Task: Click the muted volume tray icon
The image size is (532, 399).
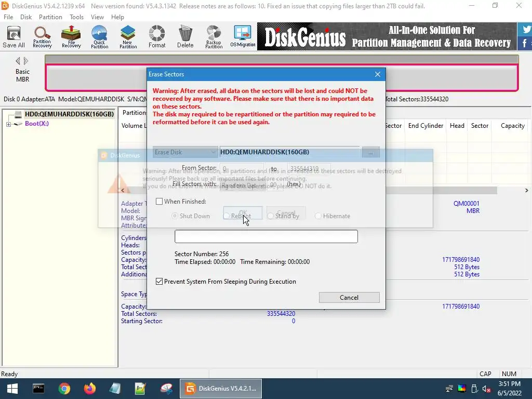Action: coord(486,389)
